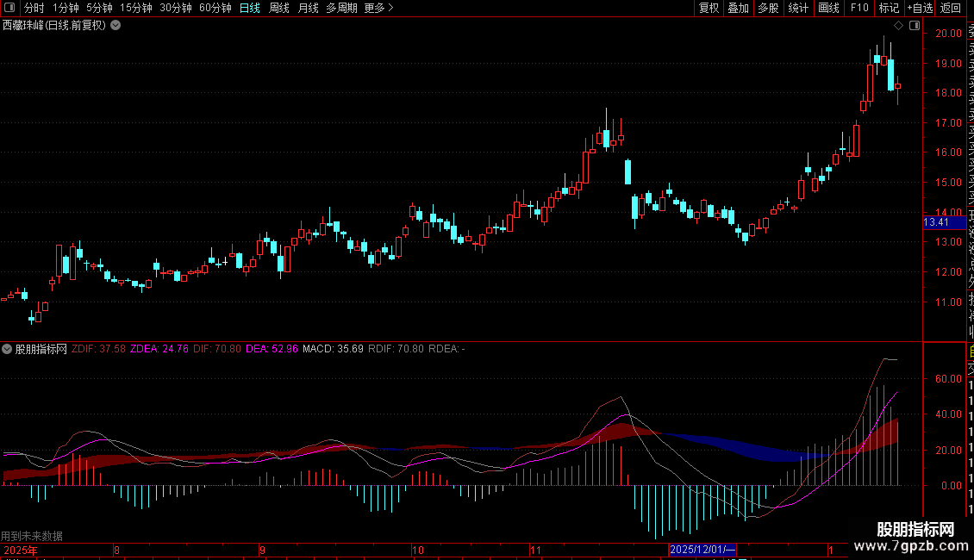
Task: Open the 复权 adjustment menu
Action: coord(709,8)
